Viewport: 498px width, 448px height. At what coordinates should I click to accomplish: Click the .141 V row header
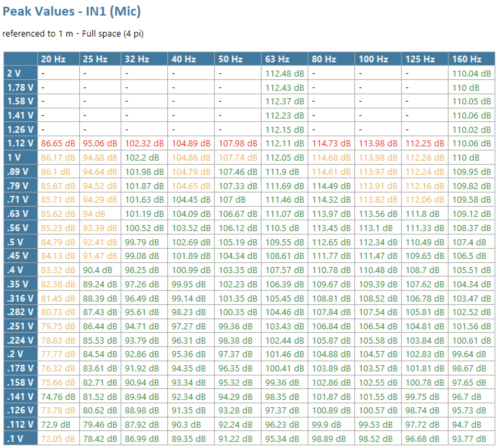coord(21,396)
